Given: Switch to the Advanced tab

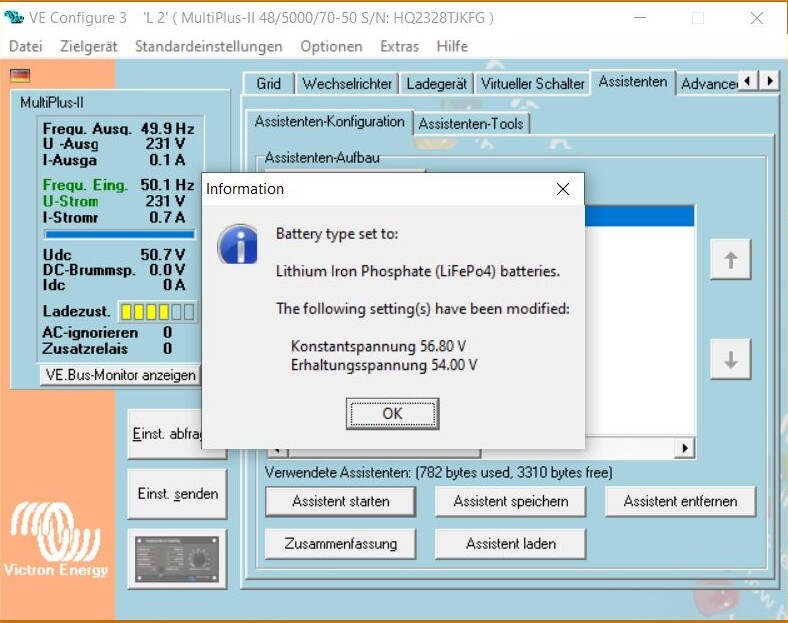Looking at the screenshot, I should pos(709,83).
